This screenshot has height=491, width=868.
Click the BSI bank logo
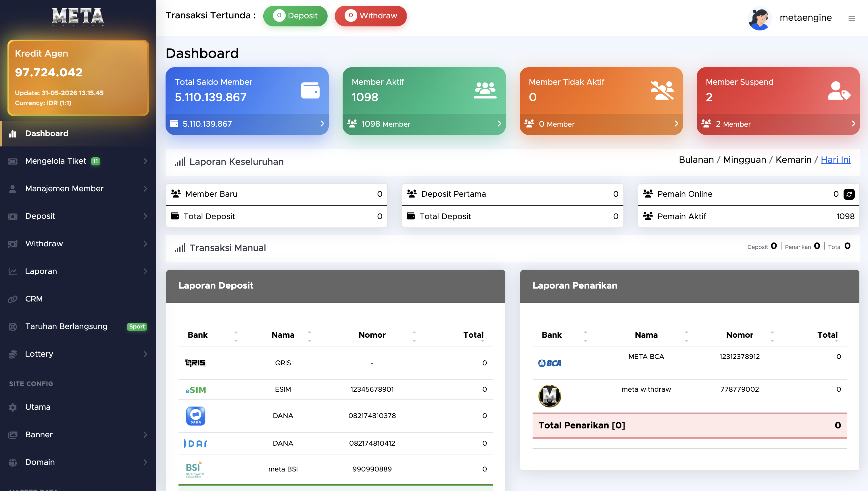(x=195, y=469)
